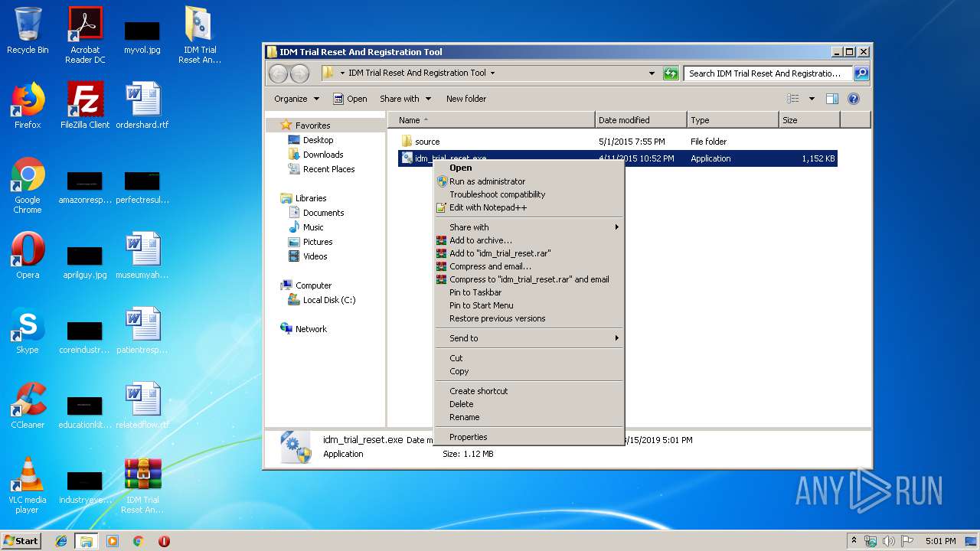Launch FileZilla Client shortcut
This screenshot has width=980, height=551.
tap(85, 105)
